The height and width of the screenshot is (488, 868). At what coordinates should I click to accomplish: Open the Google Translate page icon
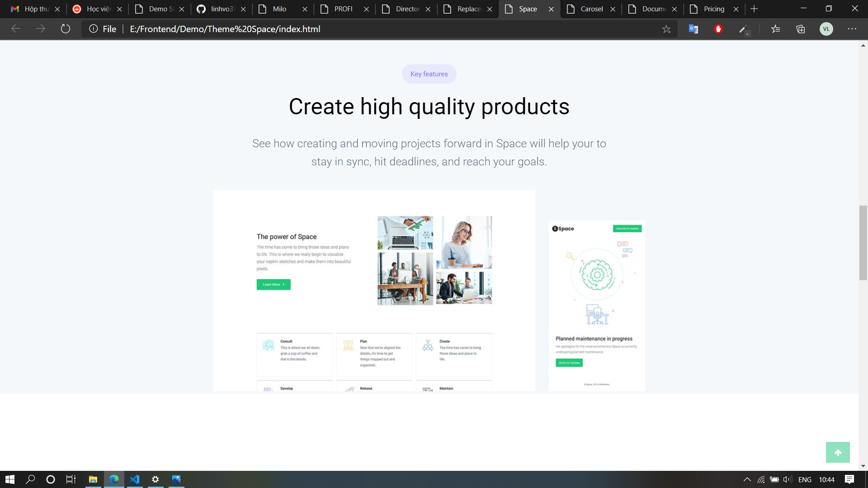click(693, 29)
